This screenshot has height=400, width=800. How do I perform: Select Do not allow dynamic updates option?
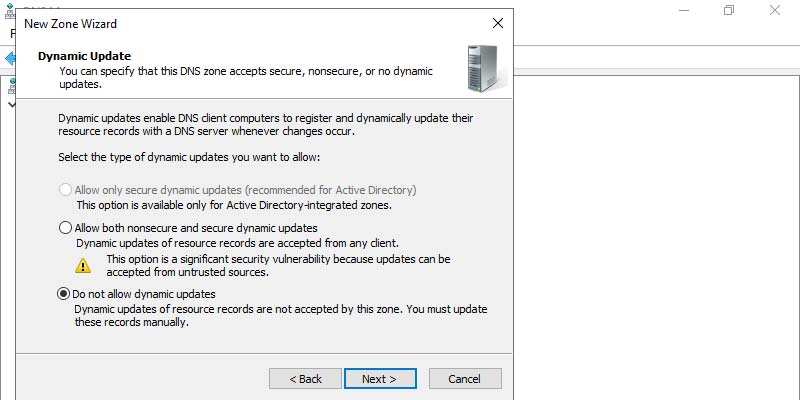(x=63, y=294)
